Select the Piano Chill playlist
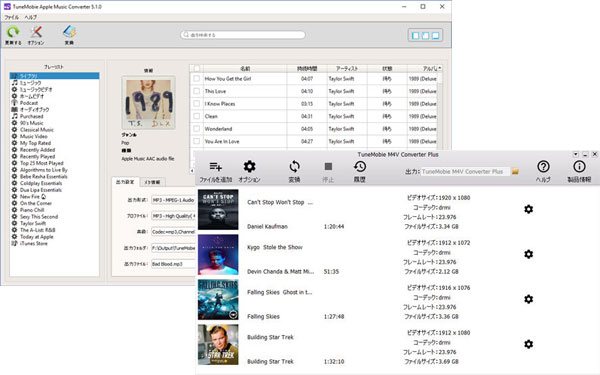The height and width of the screenshot is (375, 600). (32, 210)
